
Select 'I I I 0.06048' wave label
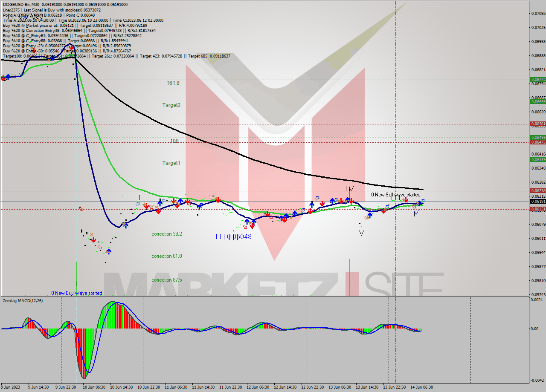click(x=233, y=236)
